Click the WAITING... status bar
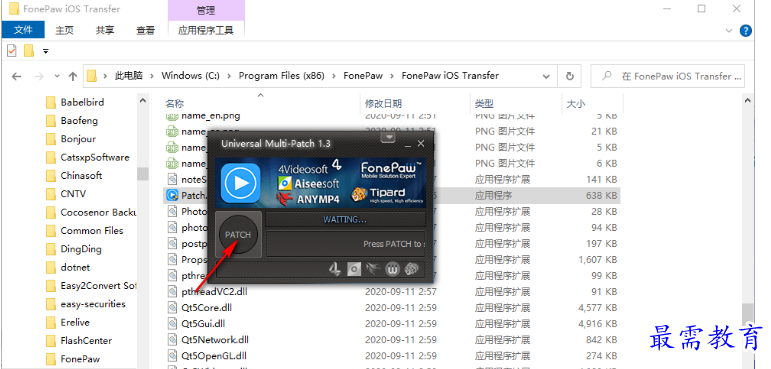Image resolution: width=771 pixels, height=369 pixels. click(345, 219)
